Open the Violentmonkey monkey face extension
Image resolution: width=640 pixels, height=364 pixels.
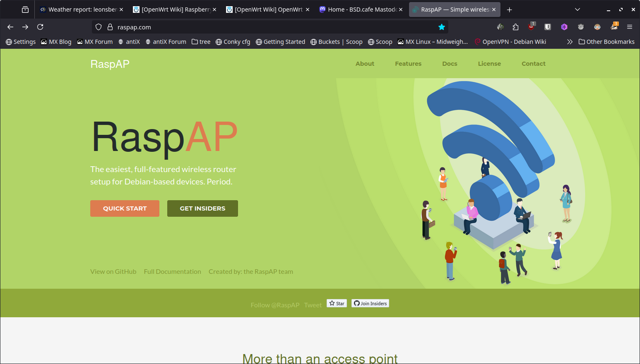pos(597,27)
